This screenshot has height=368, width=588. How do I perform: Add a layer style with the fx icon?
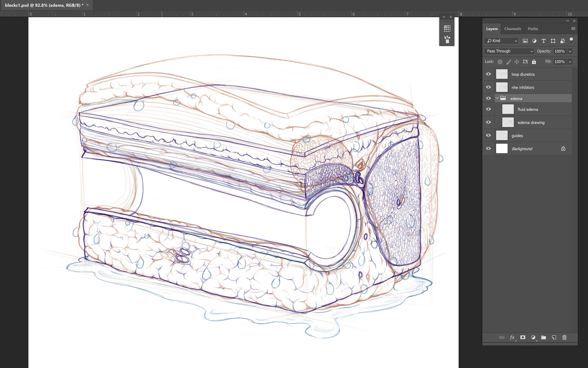point(512,337)
